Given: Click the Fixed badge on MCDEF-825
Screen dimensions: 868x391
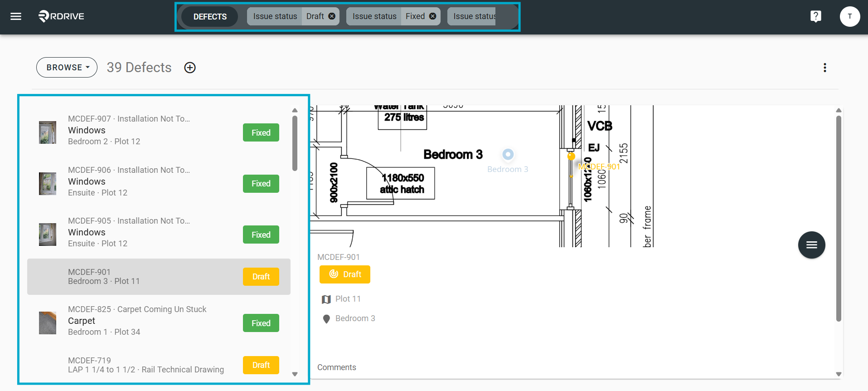Looking at the screenshot, I should pos(261,323).
